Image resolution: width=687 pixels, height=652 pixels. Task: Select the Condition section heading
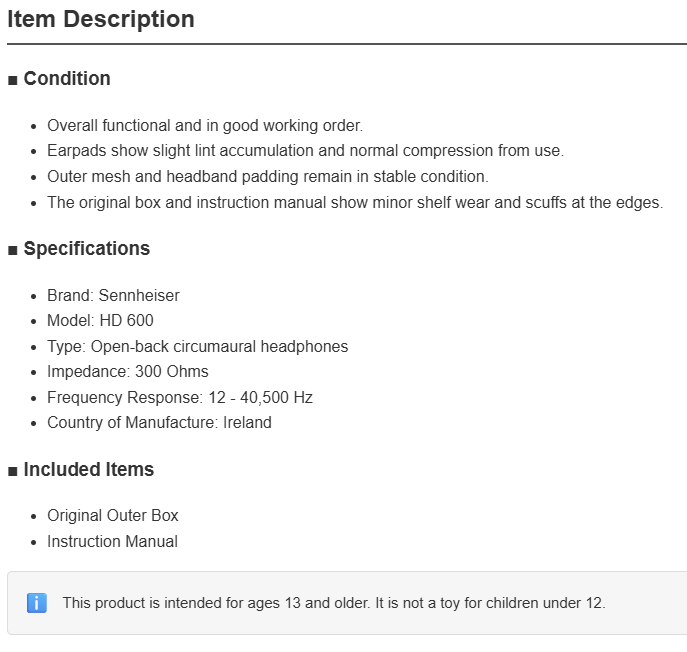[67, 79]
